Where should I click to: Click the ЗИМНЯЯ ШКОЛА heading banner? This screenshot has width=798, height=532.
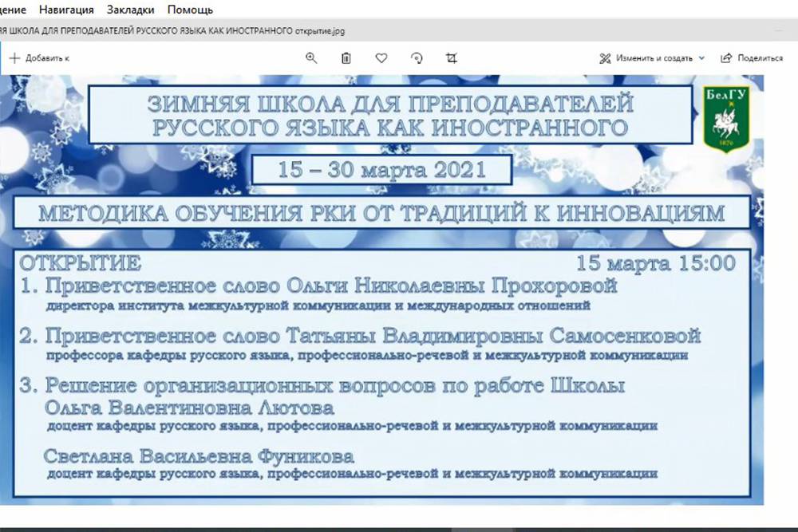(x=389, y=115)
